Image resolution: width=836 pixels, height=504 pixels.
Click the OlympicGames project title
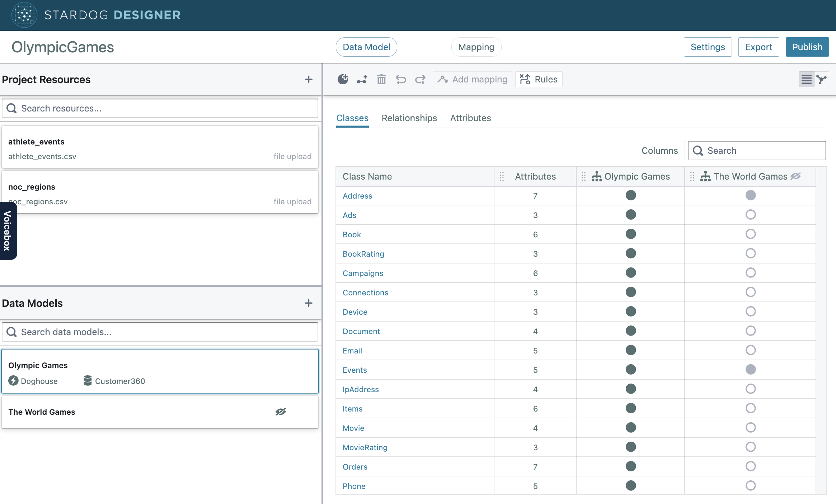point(63,47)
